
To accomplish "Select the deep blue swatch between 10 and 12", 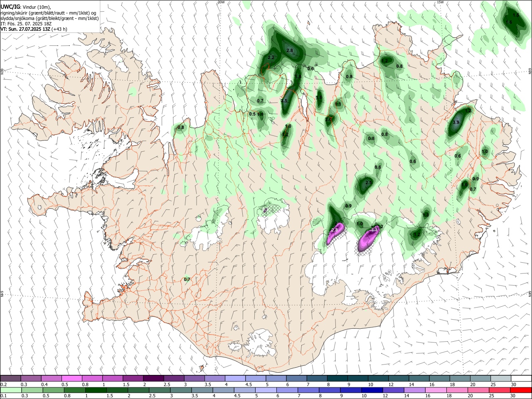I will [x=372, y=390].
